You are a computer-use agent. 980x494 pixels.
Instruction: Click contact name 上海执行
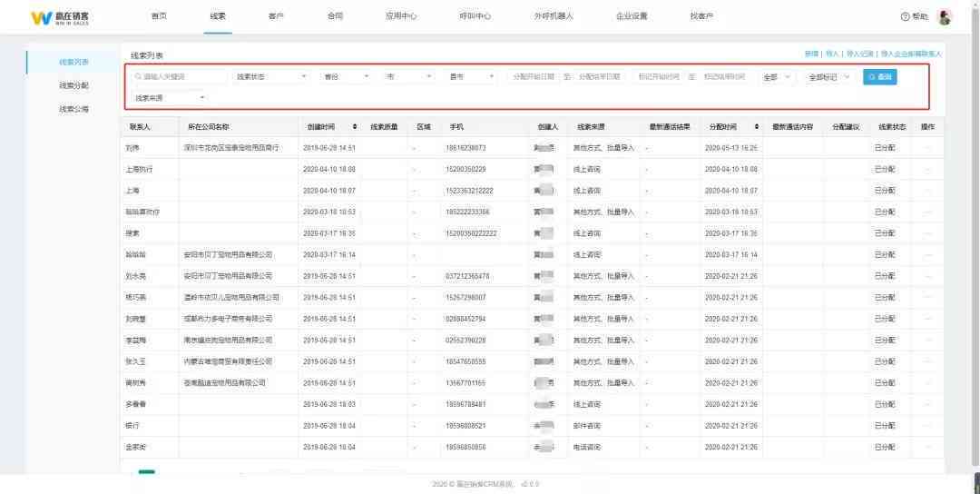[x=139, y=170]
